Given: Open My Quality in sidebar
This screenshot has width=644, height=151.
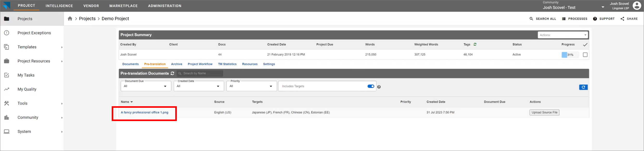Looking at the screenshot, I should (27, 89).
